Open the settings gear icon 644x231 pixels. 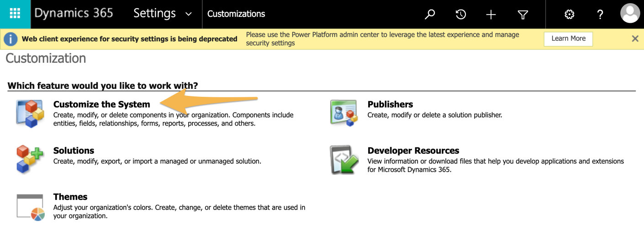pos(569,15)
